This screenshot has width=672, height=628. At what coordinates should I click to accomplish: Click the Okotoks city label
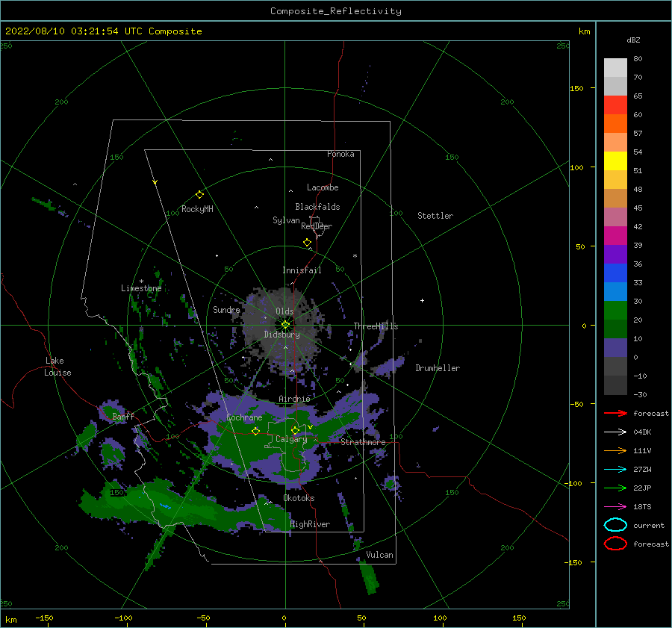299,498
